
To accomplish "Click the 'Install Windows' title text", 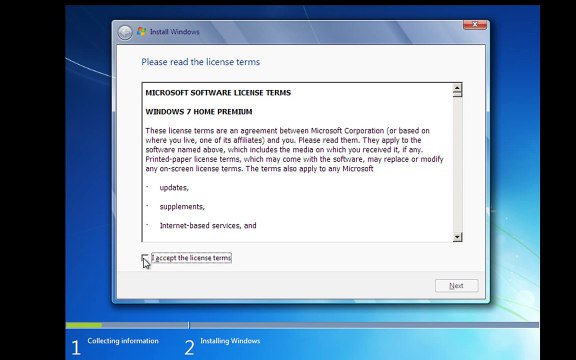I will 174,32.
